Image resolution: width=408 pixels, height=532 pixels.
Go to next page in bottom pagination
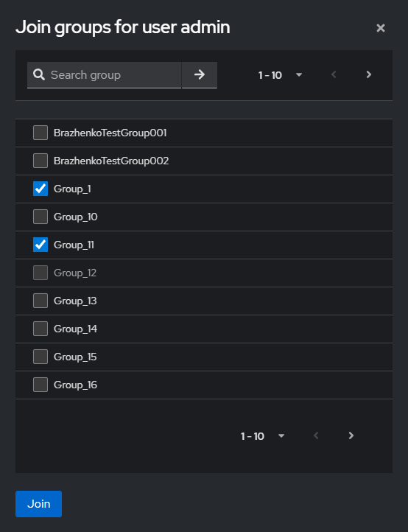[x=351, y=435]
